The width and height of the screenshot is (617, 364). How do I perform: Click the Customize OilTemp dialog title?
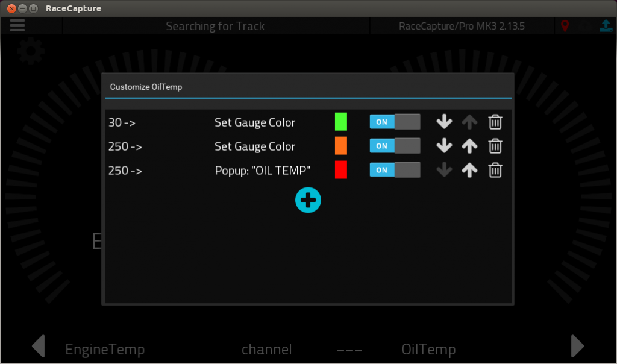tap(146, 87)
